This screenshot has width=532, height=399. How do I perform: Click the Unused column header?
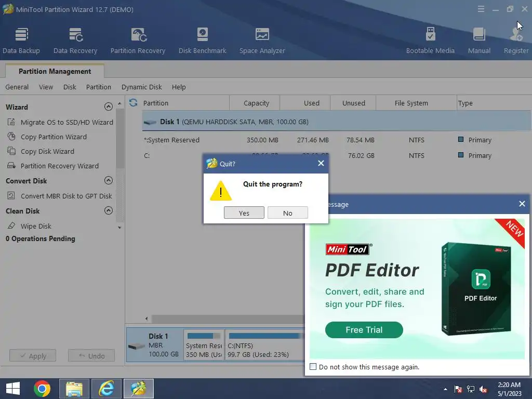coord(353,103)
